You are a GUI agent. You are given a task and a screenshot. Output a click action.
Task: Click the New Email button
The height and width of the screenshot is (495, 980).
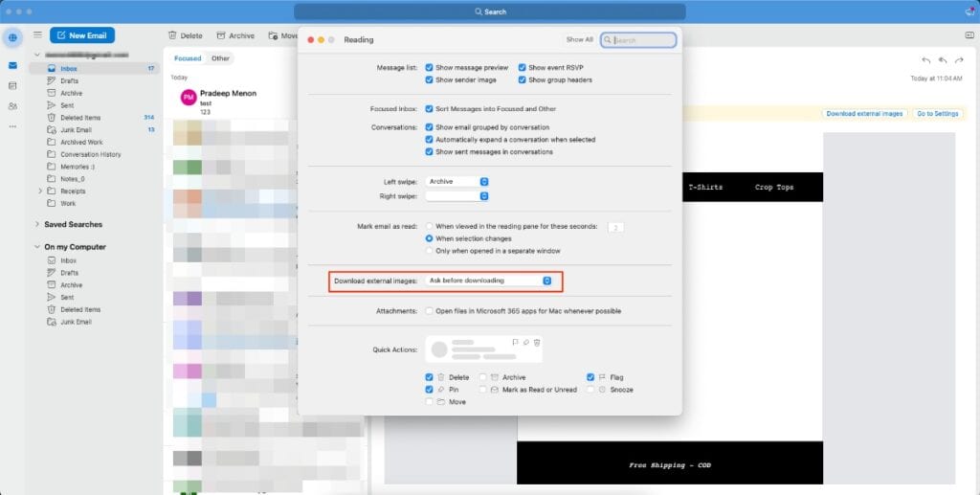pyautogui.click(x=82, y=35)
